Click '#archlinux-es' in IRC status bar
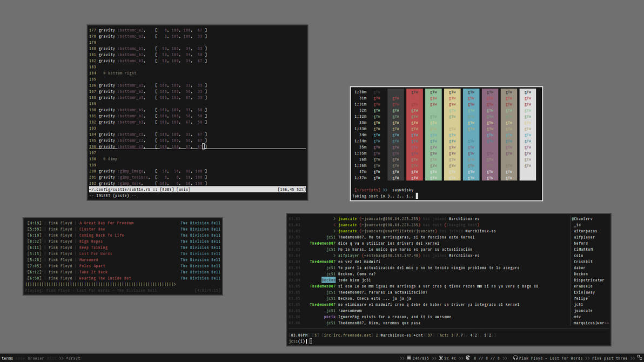 395,336
